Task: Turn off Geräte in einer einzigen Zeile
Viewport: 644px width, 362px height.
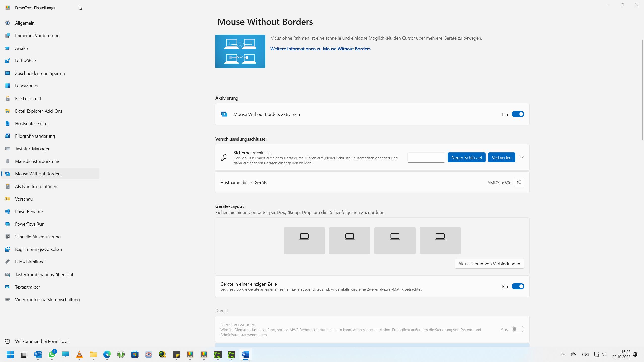Action: pos(518,286)
